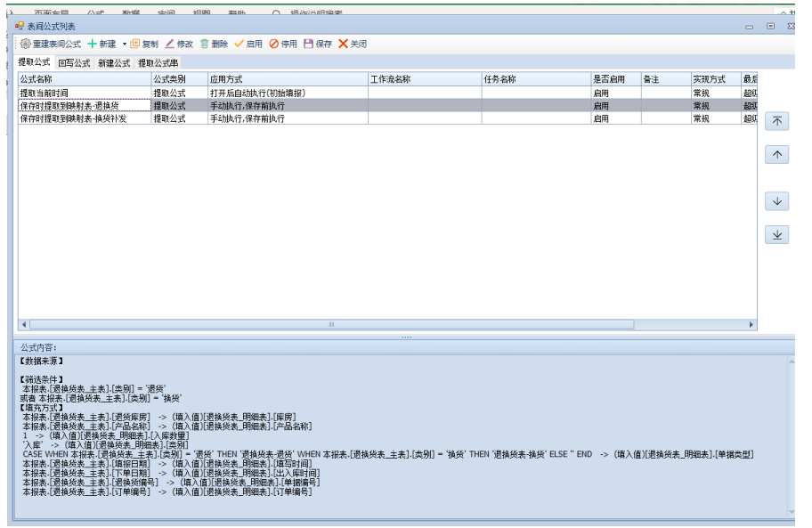This screenshot has height=528, width=812.
Task: Click the 重建表间公式 gear icon
Action: tap(26, 44)
